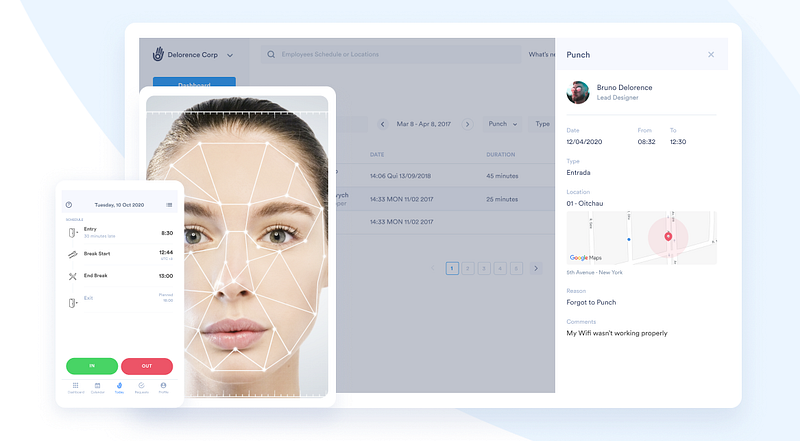The image size is (800, 441).
Task: Click the pagination previous arrow
Action: (x=433, y=268)
